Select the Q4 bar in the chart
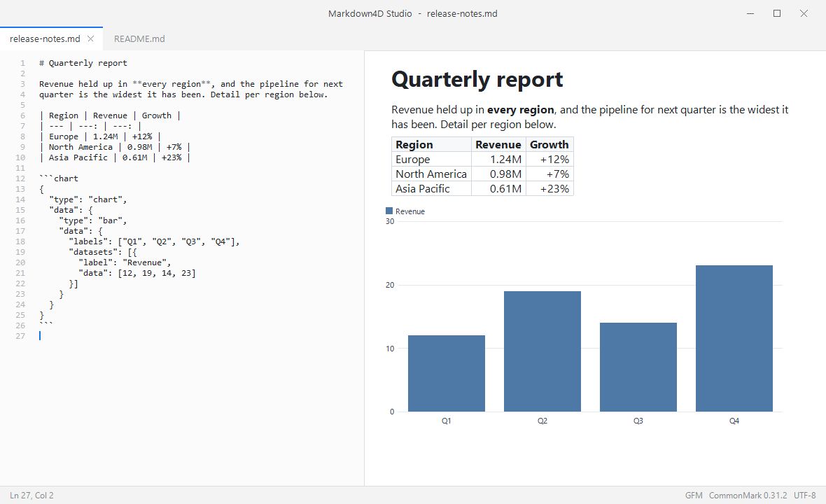The image size is (826, 504). [734, 338]
